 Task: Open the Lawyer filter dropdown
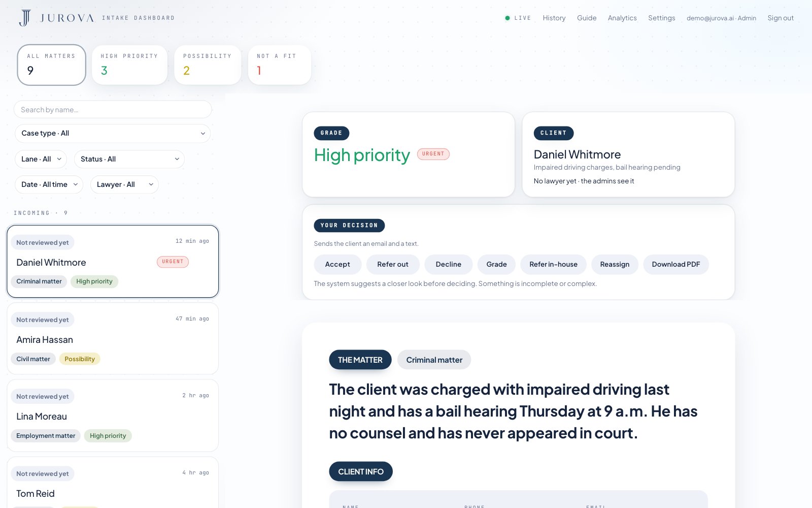(124, 184)
